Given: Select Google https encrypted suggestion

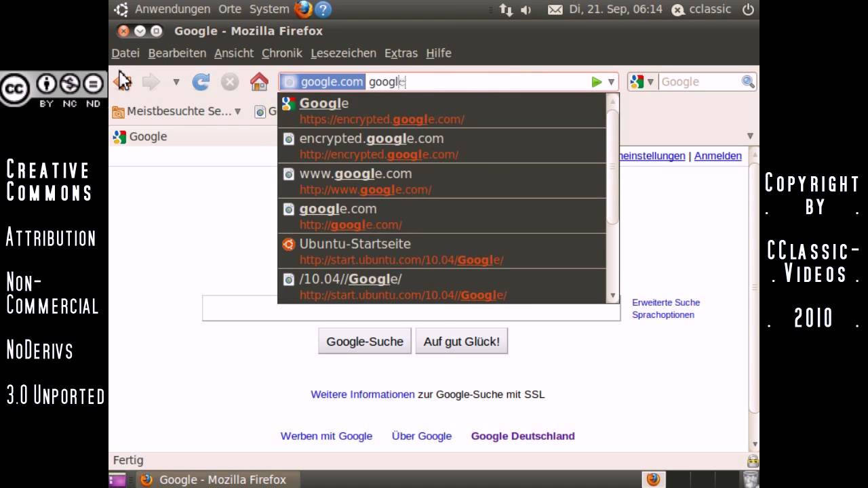Looking at the screenshot, I should click(x=441, y=111).
